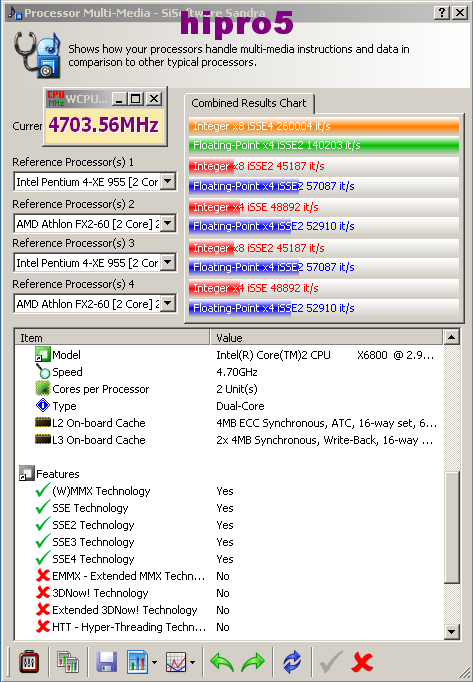Click the scroll down arrow of the list
This screenshot has width=473, height=682.
click(x=452, y=632)
